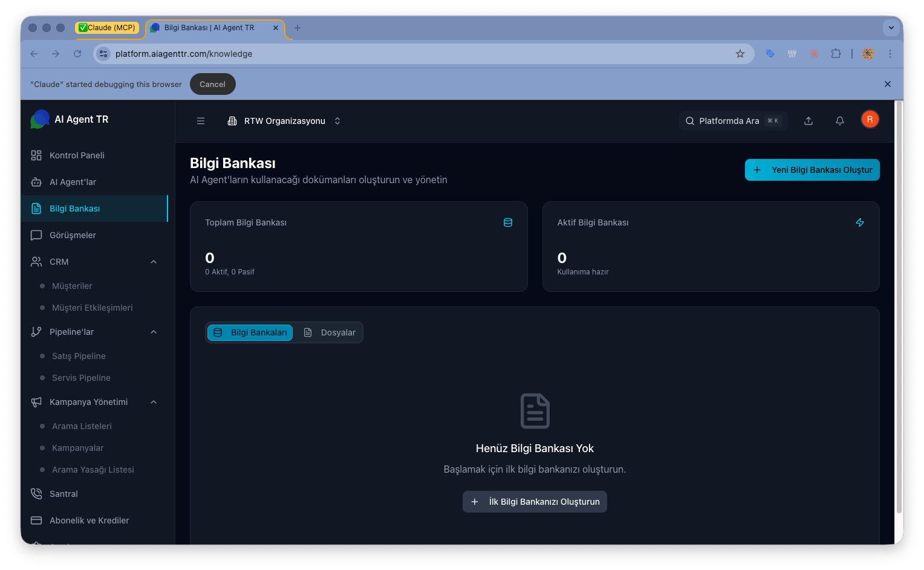The image size is (924, 570).
Task: Collapse the Kampanya Yönetimi section chevron
Action: [x=154, y=402]
